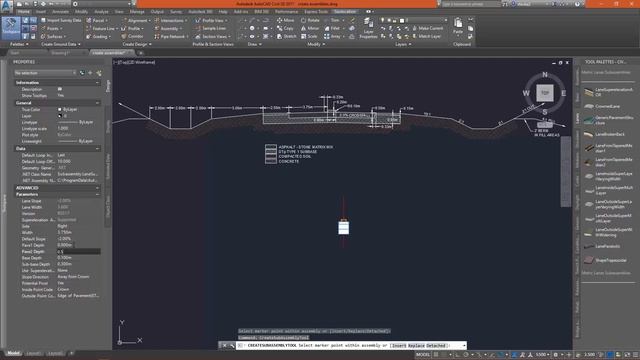Open the Grading dropdown

pos(98,37)
